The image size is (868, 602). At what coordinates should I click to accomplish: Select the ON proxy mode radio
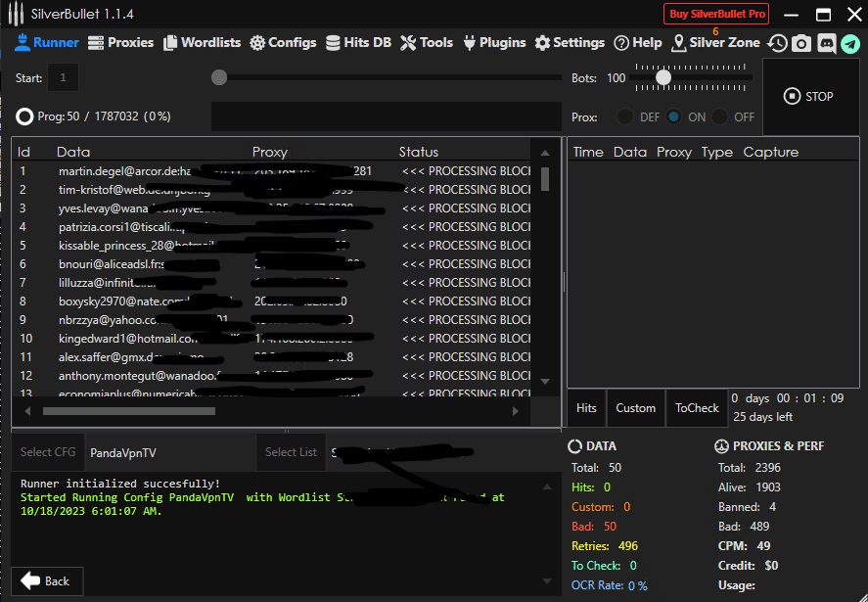click(x=673, y=116)
